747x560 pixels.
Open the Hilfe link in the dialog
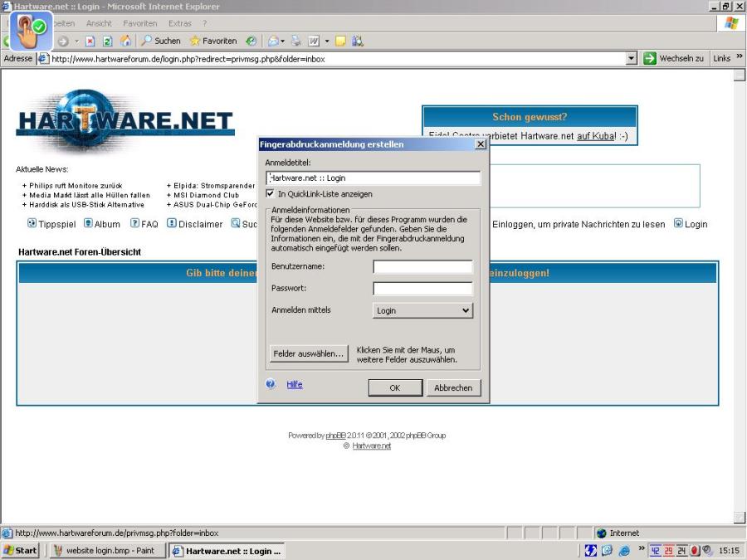[295, 384]
